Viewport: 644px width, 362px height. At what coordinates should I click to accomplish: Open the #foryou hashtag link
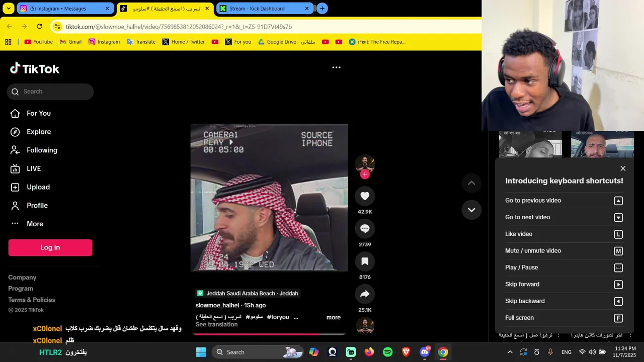(x=278, y=317)
